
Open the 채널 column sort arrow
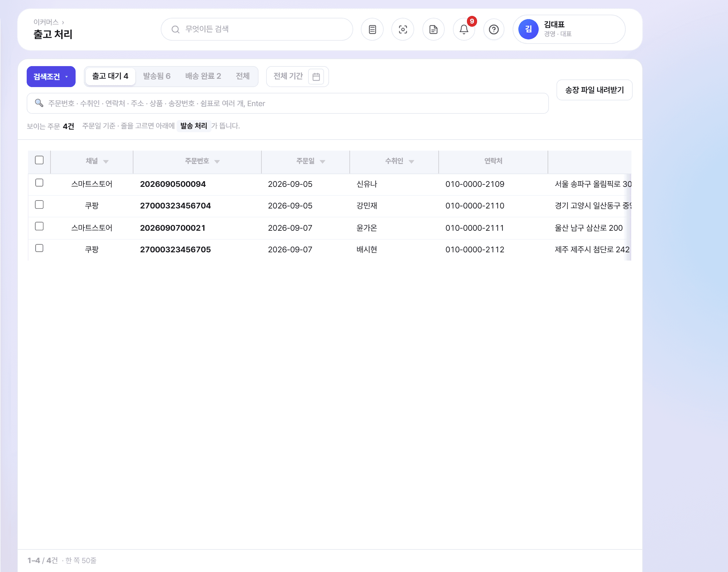106,162
